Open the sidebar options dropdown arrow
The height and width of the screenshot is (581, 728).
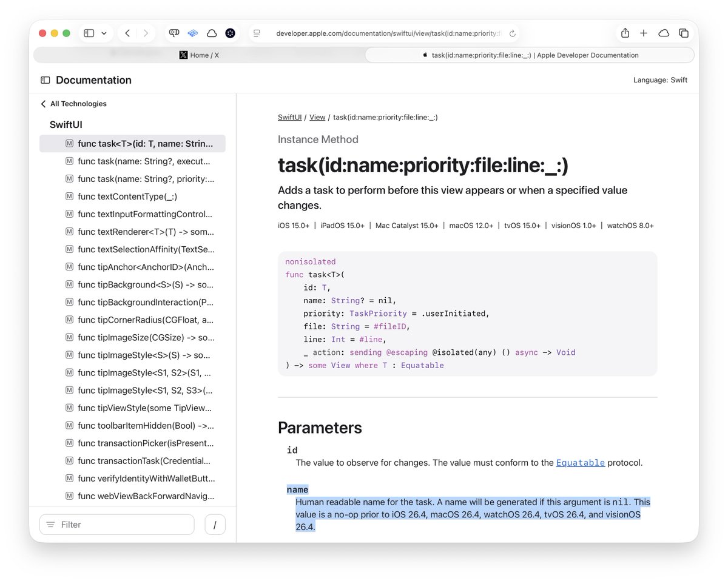coord(104,33)
